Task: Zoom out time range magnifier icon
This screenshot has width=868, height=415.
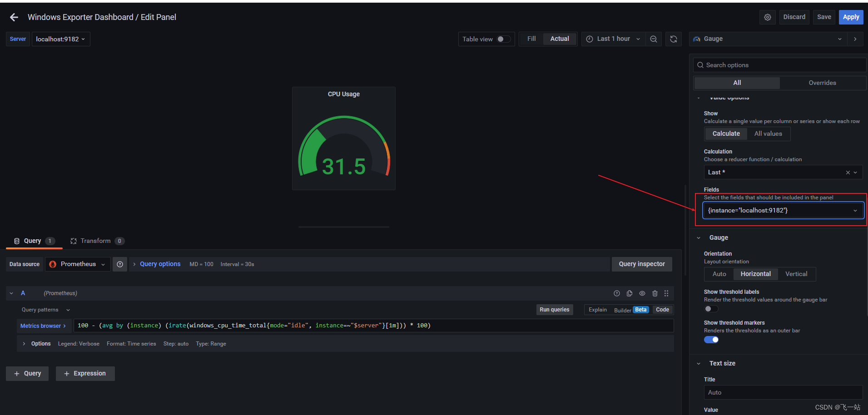Action: [x=654, y=39]
